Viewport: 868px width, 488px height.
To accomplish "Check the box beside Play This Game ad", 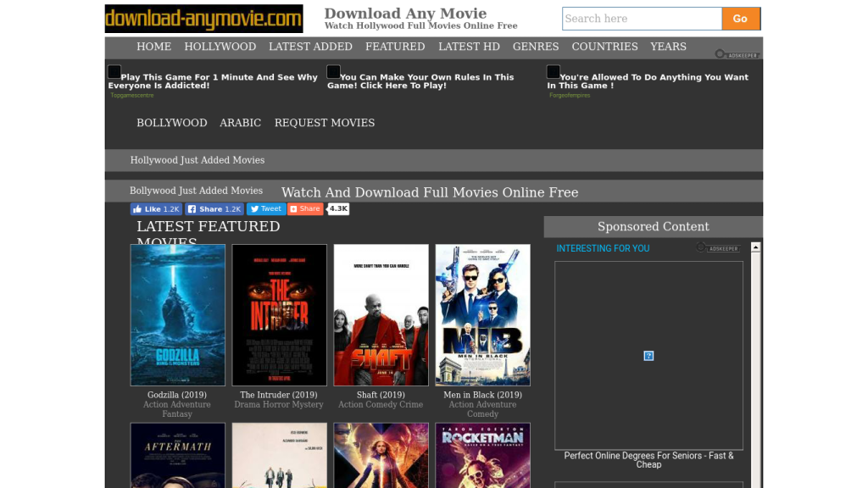I will coord(113,71).
